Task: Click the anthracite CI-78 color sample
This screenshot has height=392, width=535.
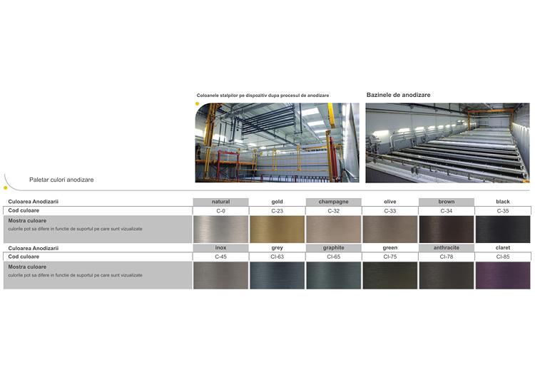Action: pos(446,275)
